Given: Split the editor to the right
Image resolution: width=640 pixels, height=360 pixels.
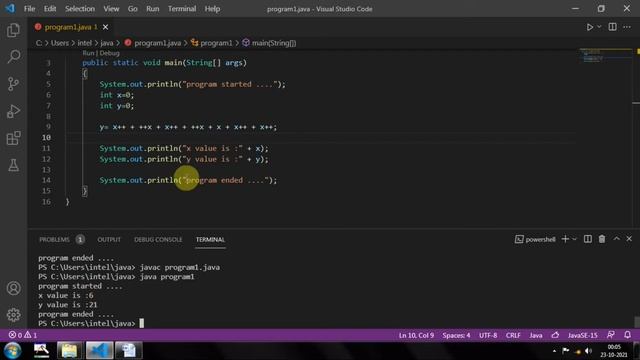Looking at the screenshot, I should click(x=612, y=27).
